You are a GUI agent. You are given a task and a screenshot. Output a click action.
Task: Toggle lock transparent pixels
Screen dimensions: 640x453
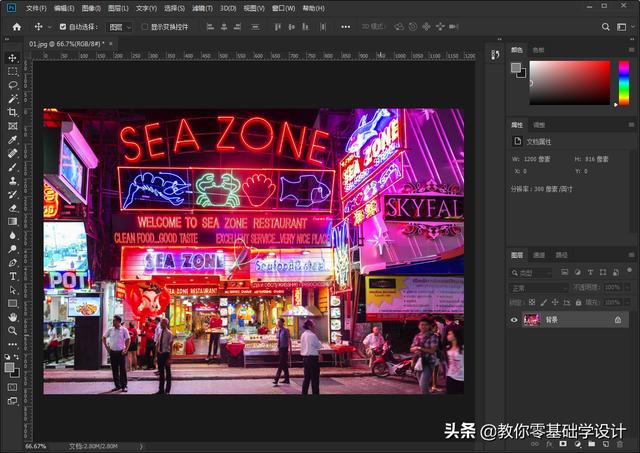click(x=532, y=302)
